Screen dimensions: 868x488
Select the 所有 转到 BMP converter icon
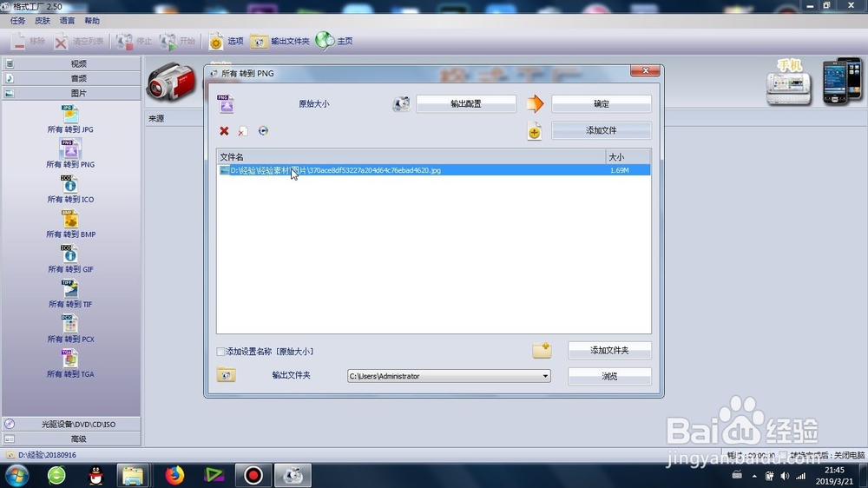tap(70, 219)
